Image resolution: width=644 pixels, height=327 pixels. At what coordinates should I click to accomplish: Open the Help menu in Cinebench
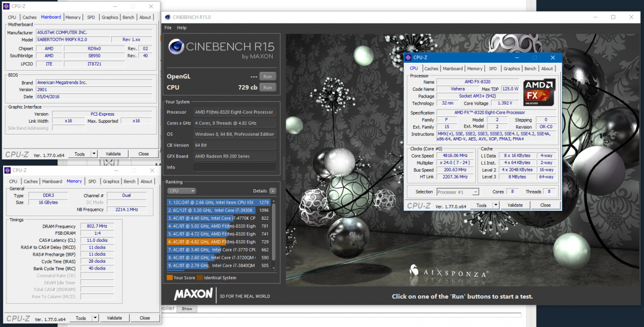(x=181, y=28)
